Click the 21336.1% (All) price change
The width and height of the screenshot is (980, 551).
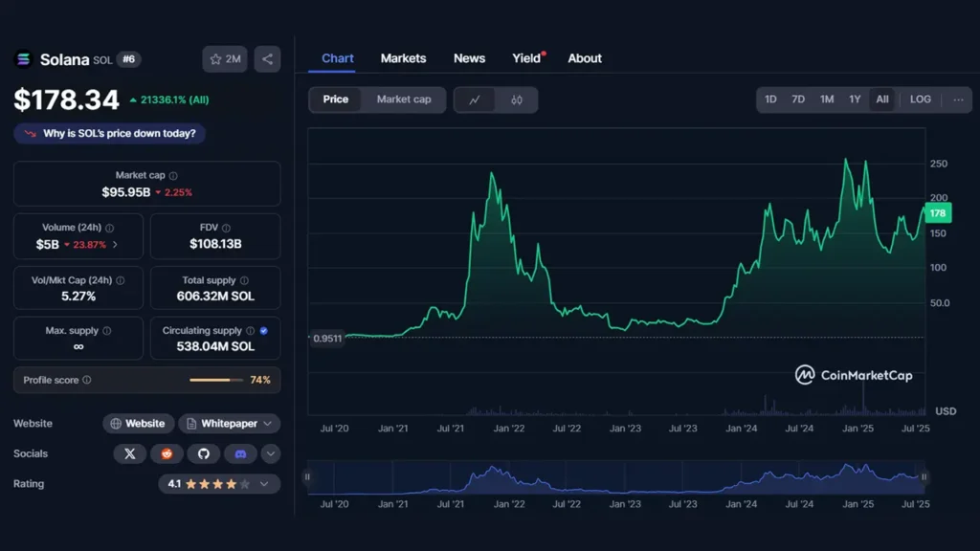coord(169,99)
